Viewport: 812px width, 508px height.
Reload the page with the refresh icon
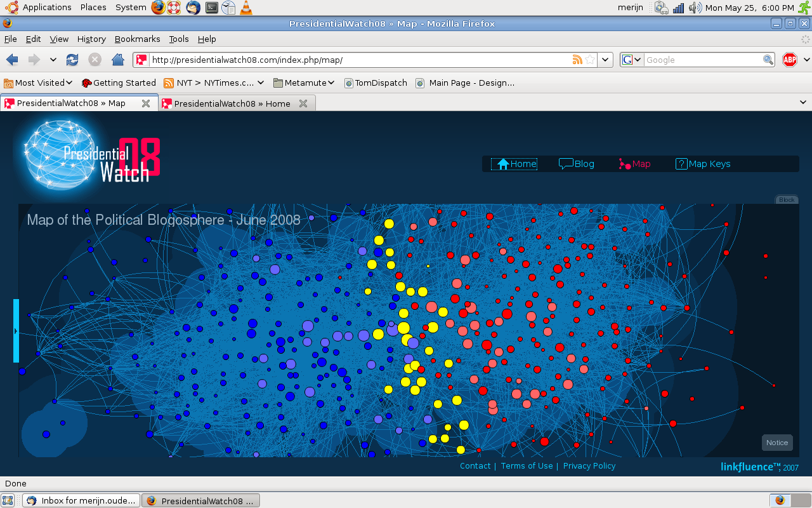[x=72, y=60]
